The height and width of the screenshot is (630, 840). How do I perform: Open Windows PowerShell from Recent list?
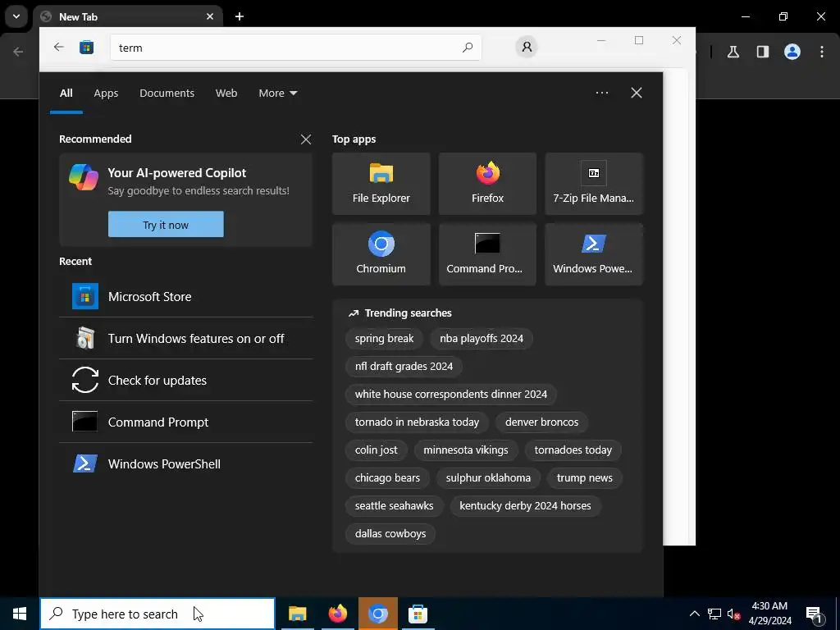point(186,463)
